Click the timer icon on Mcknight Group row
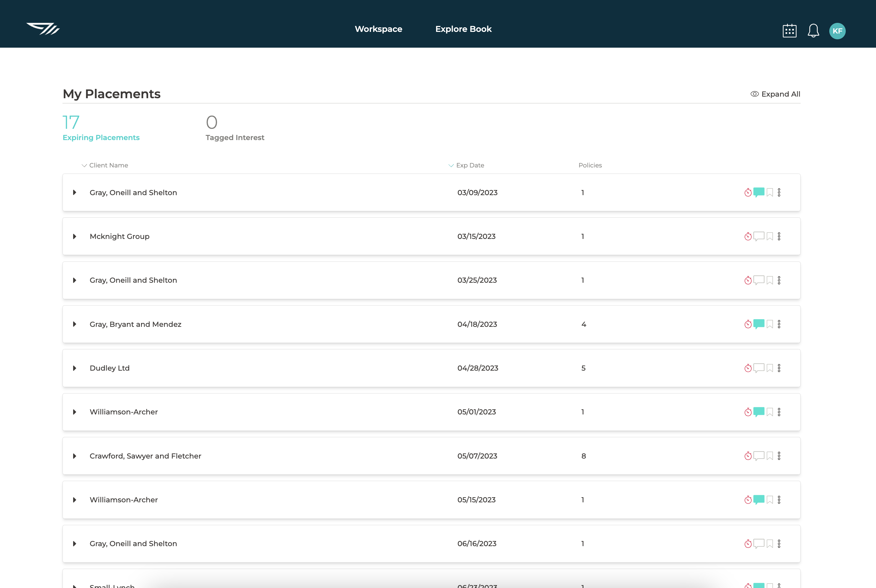 (x=748, y=236)
